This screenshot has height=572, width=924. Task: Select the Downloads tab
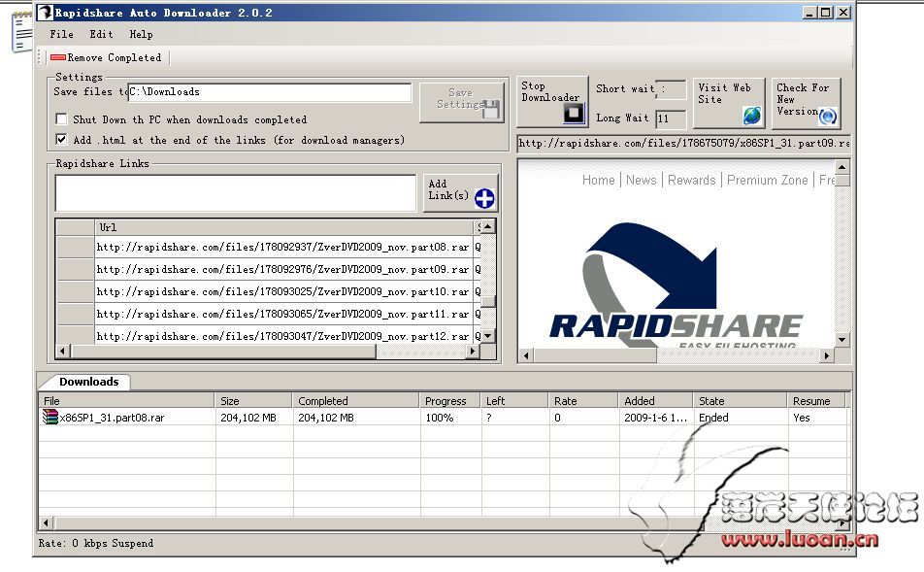pyautogui.click(x=89, y=382)
